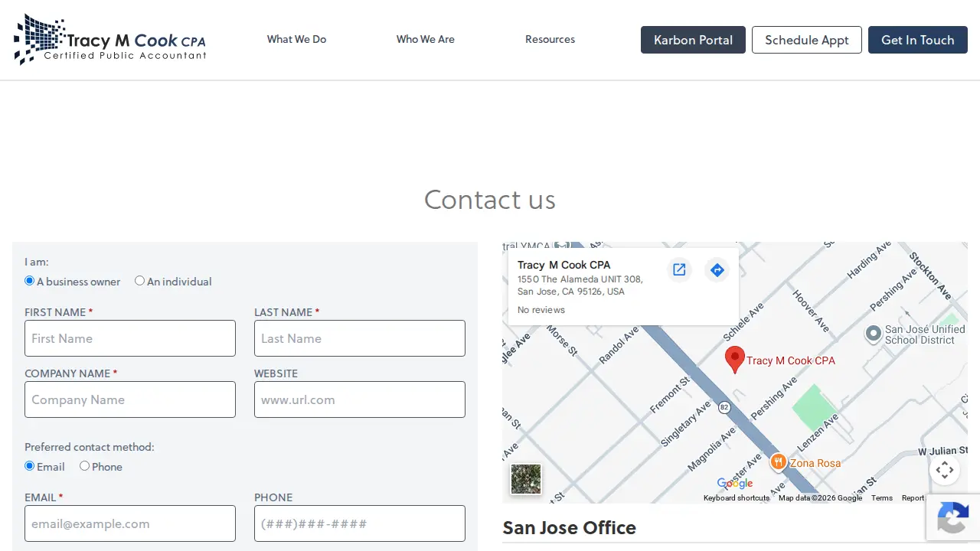
Task: Click the blue directions arrow icon
Action: (717, 269)
